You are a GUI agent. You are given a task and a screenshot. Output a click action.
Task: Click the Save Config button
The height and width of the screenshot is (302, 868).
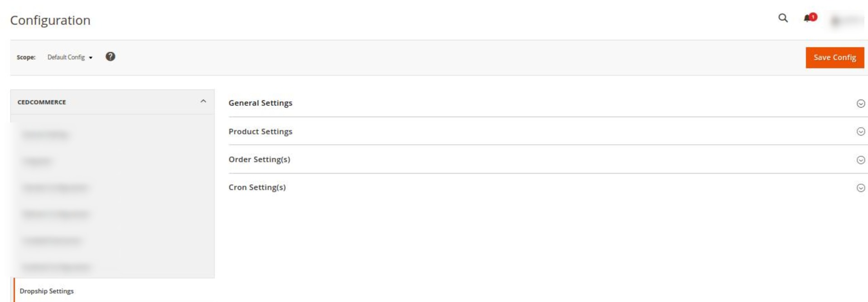coord(834,58)
